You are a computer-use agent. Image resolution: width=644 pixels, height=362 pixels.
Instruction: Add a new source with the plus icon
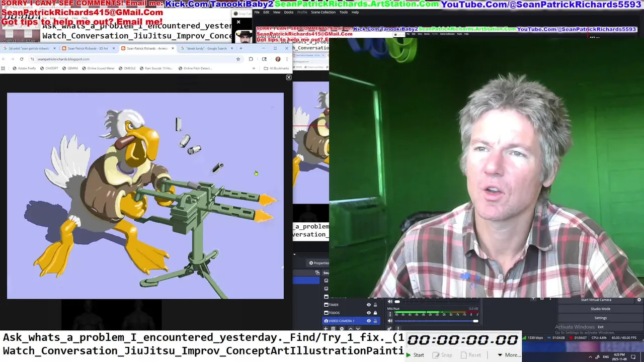coord(326,329)
